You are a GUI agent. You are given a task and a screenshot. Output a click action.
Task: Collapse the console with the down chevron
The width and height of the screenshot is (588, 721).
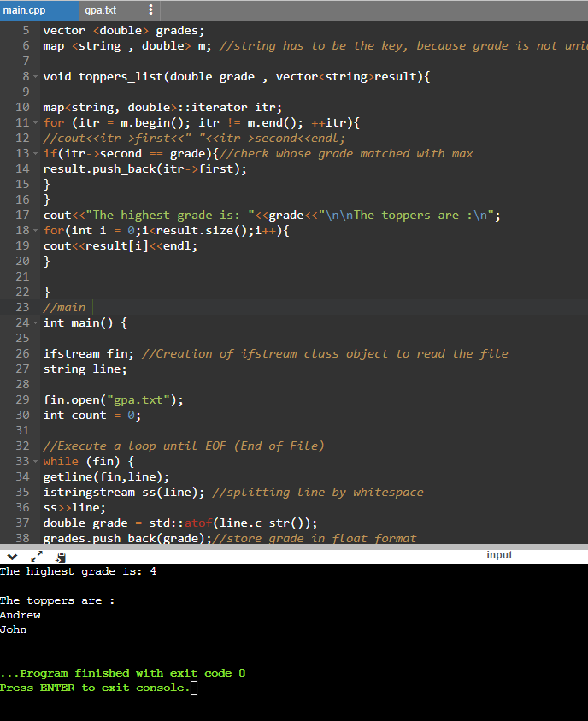(x=10, y=556)
